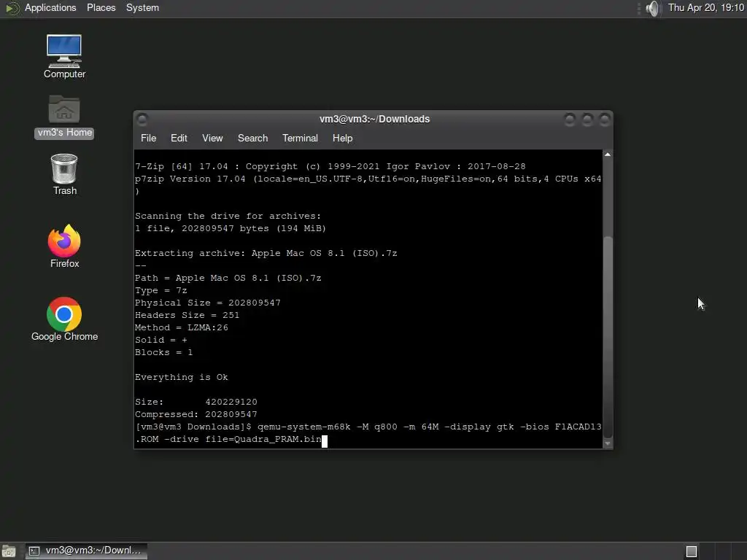The height and width of the screenshot is (560, 747).
Task: Open the terminal Search menu
Action: [252, 138]
